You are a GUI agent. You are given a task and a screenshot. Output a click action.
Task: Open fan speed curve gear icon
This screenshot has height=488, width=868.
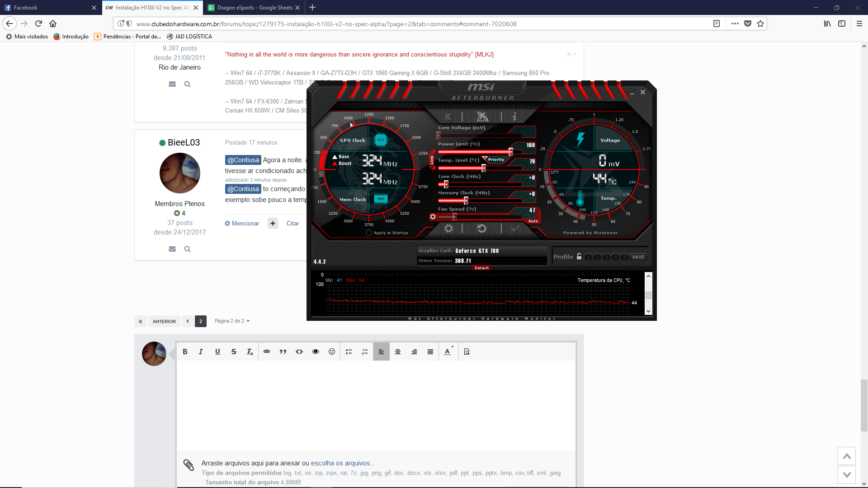pos(433,217)
